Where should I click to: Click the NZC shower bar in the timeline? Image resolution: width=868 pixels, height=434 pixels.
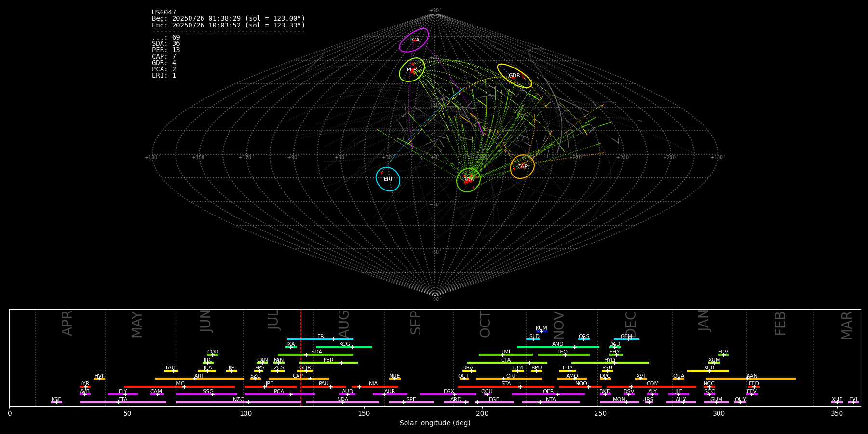(239, 402)
